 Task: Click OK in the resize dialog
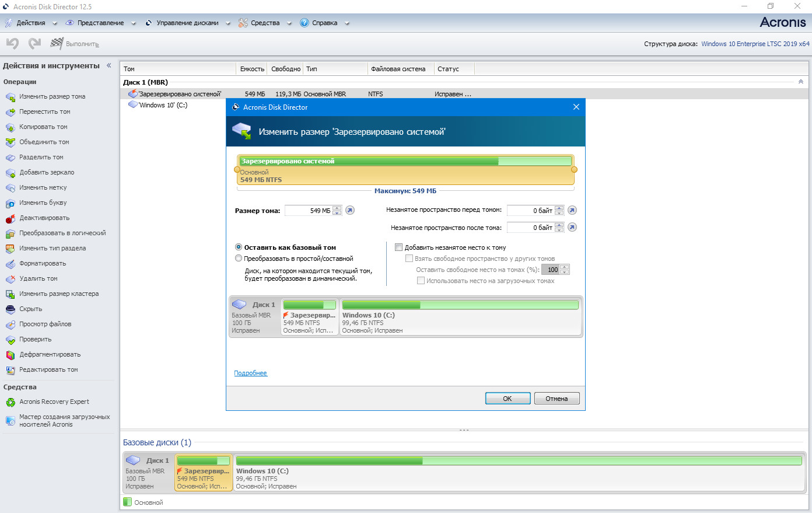point(508,399)
